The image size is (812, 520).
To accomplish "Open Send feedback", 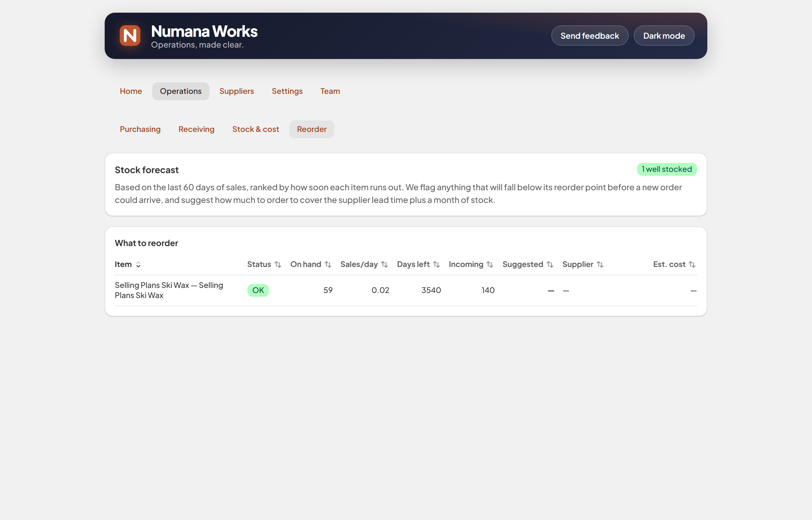I will coord(589,36).
